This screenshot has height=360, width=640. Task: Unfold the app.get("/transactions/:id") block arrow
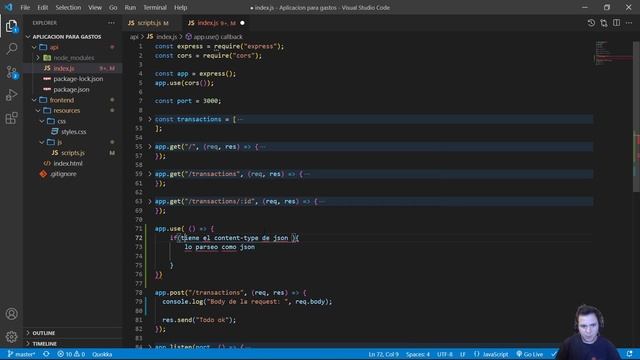click(149, 201)
